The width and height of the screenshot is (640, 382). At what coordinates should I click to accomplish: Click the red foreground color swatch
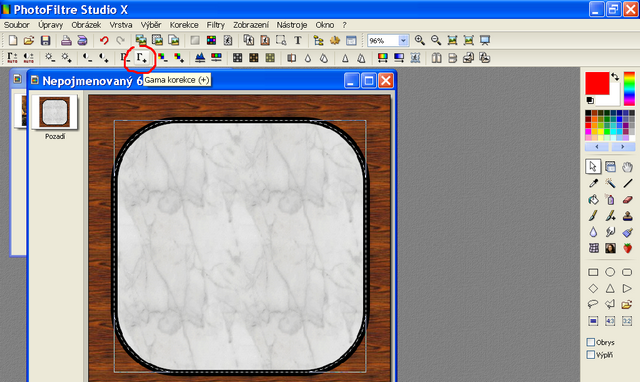pos(597,83)
